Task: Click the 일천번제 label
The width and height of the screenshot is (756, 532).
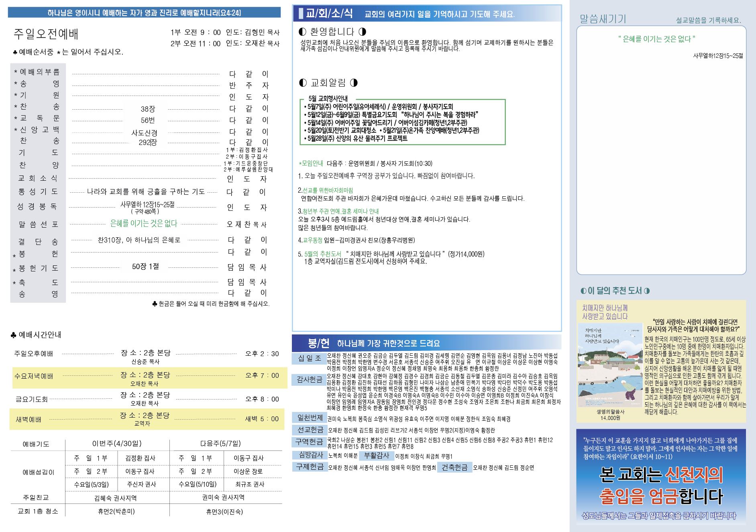Action: [309, 418]
